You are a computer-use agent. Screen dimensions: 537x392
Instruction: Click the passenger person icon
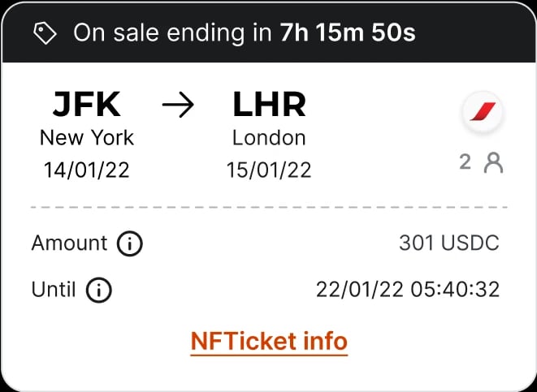click(493, 162)
